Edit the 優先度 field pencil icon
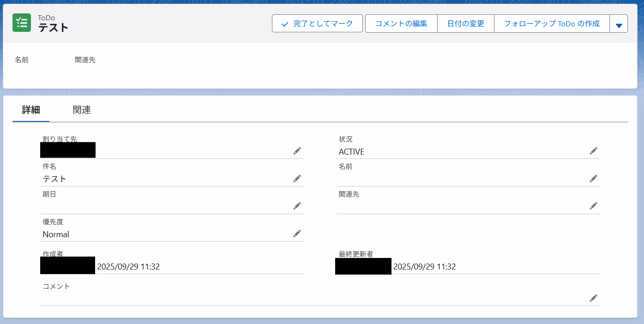This screenshot has height=324, width=644. [297, 234]
